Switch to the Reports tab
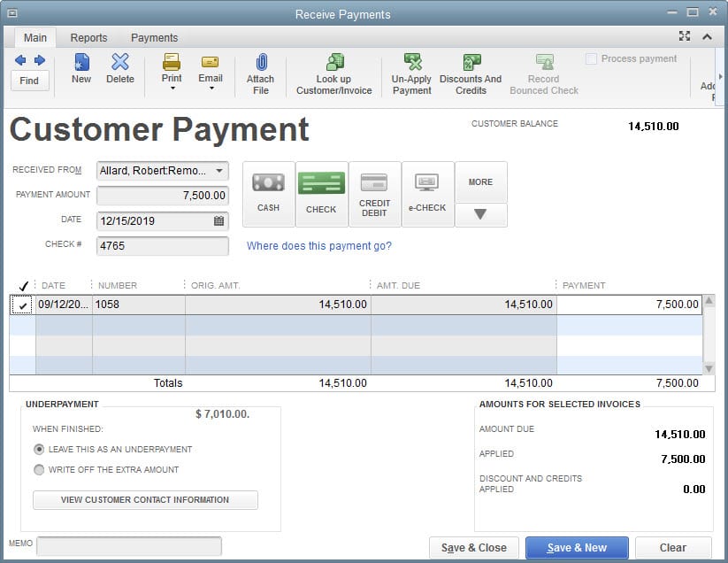 (x=88, y=38)
